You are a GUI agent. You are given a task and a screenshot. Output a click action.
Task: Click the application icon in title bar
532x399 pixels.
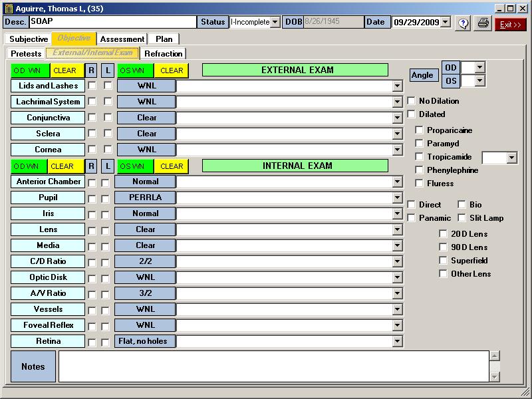point(9,9)
